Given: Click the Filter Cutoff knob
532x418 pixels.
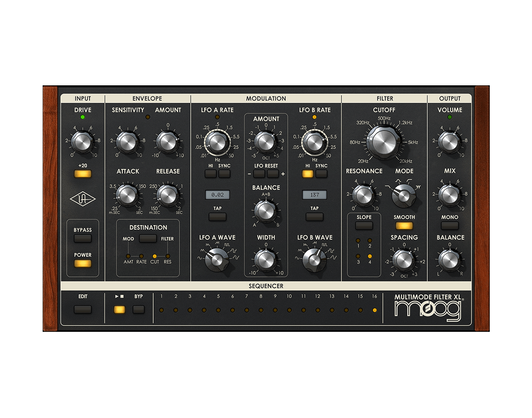Looking at the screenshot, I should click(x=384, y=142).
